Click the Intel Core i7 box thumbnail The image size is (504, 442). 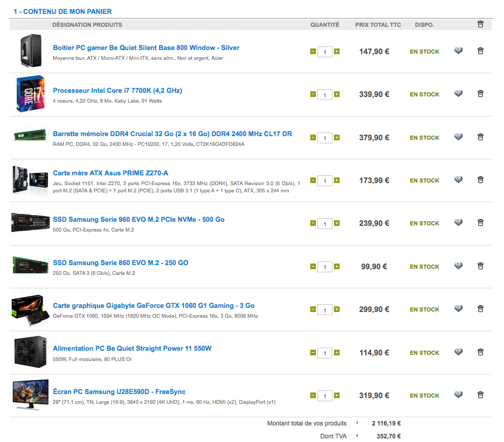(30, 94)
